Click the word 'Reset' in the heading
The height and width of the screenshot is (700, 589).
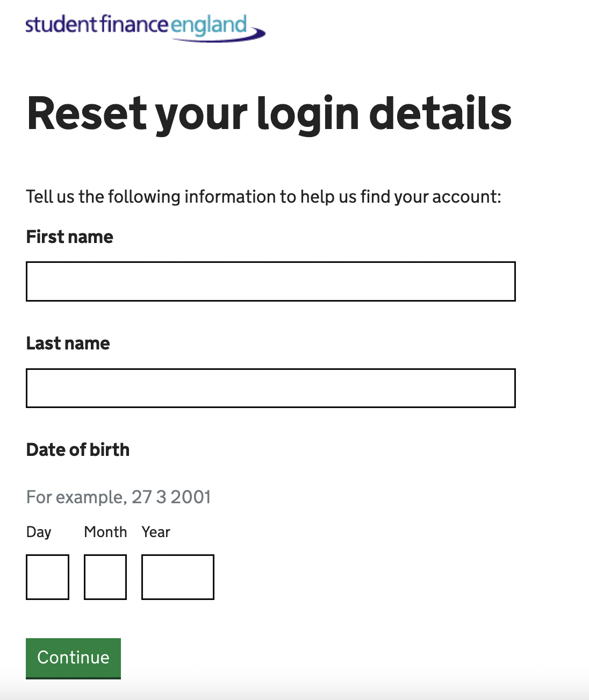(87, 113)
